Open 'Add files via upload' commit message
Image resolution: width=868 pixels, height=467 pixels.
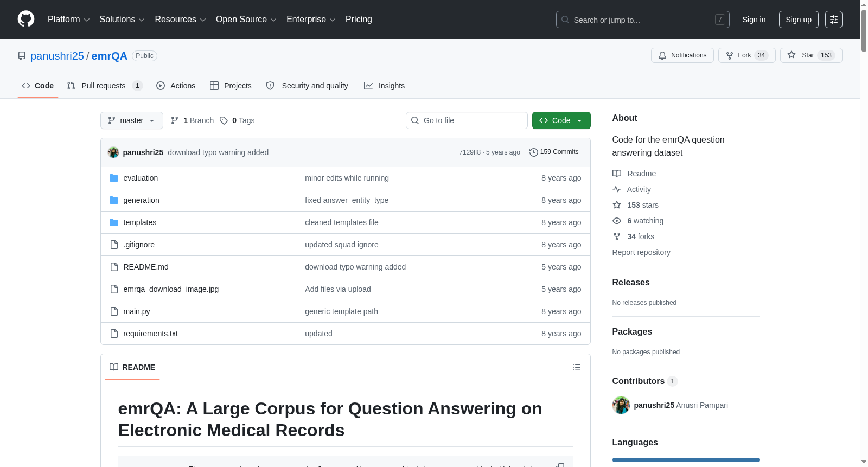338,289
